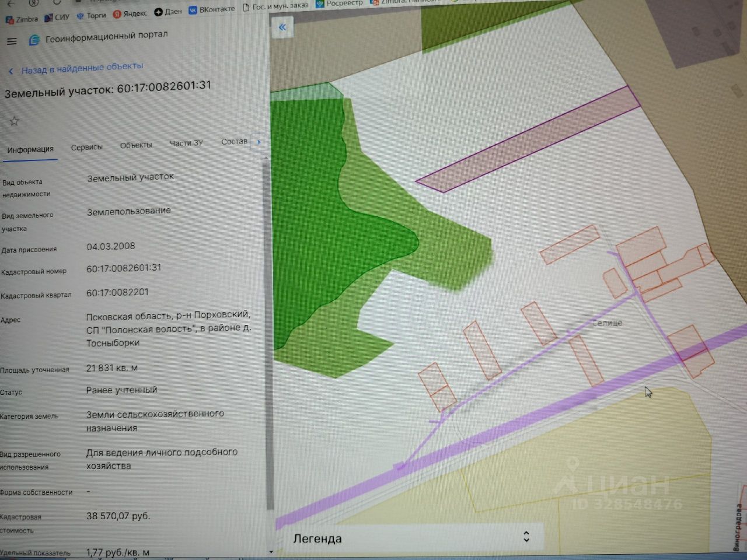Image resolution: width=747 pixels, height=560 pixels.
Task: Open the Дзен bookmark
Action: pos(168,12)
